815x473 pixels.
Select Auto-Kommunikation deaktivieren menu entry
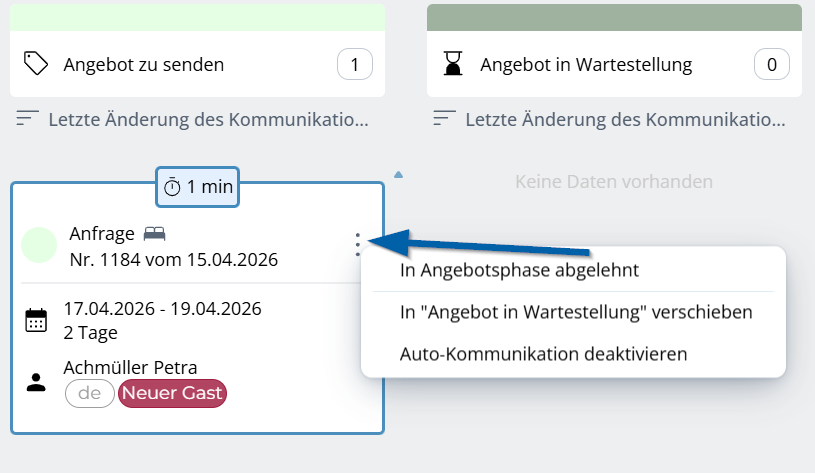point(543,354)
